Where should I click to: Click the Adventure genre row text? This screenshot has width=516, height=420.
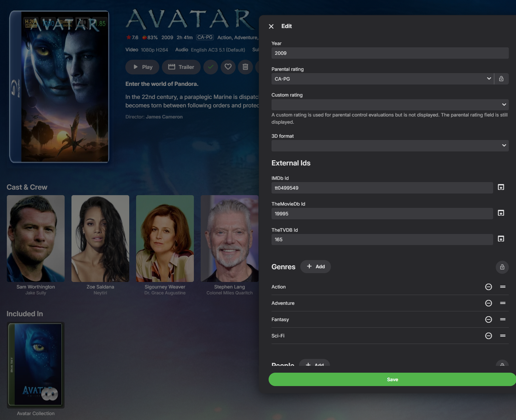click(x=283, y=303)
